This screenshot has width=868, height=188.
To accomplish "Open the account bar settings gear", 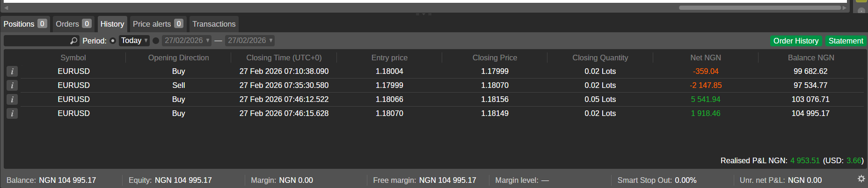I will pos(861,179).
